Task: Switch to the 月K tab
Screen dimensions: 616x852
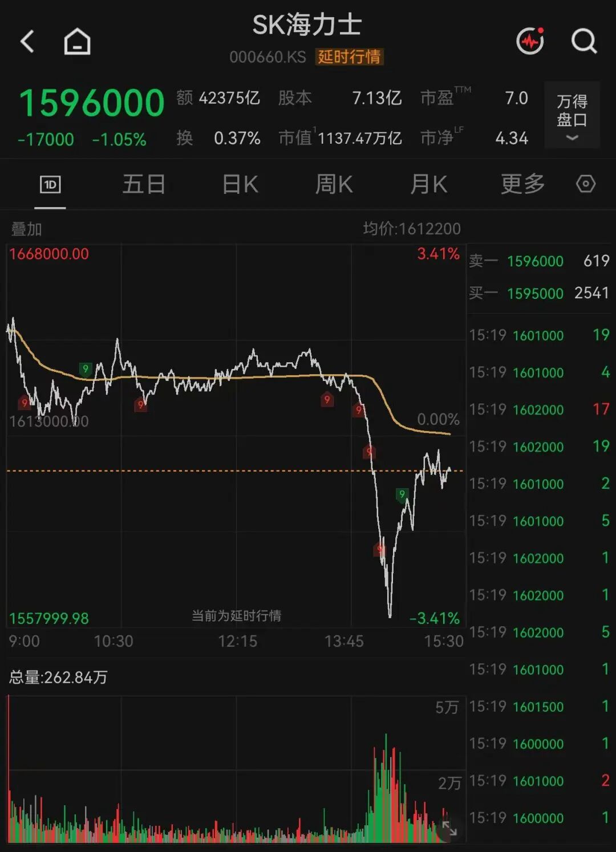Action: click(x=429, y=184)
